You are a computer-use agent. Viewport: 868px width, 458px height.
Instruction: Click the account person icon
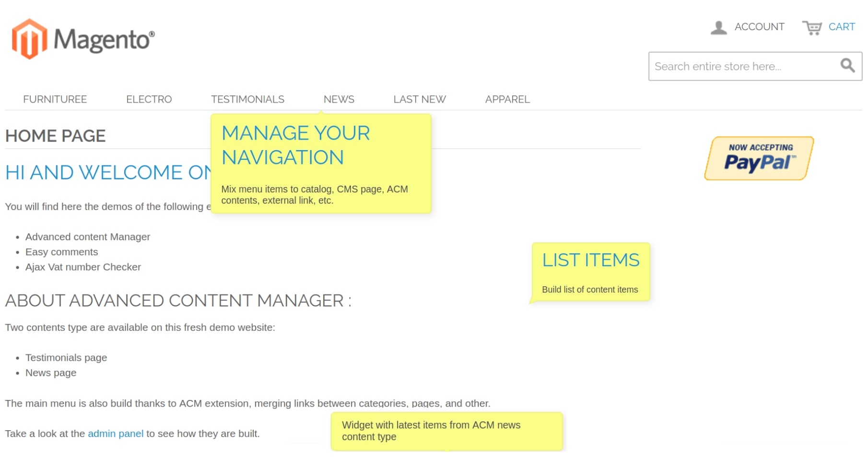(718, 27)
